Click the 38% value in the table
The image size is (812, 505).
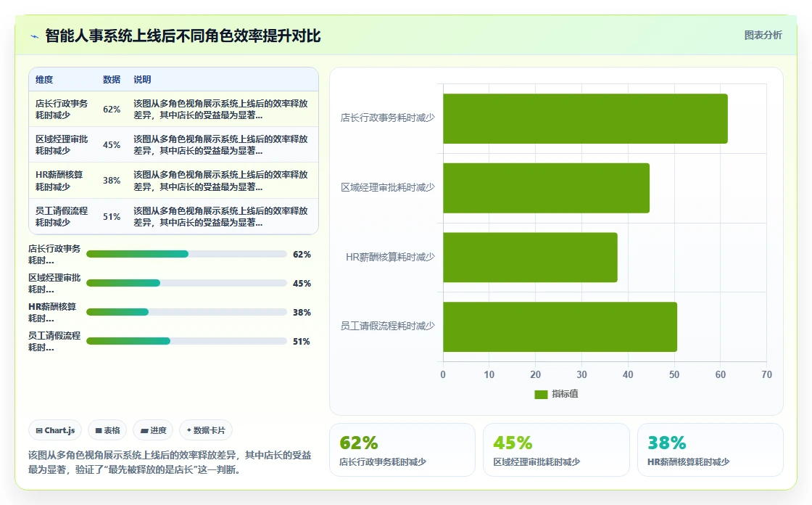[x=112, y=181]
